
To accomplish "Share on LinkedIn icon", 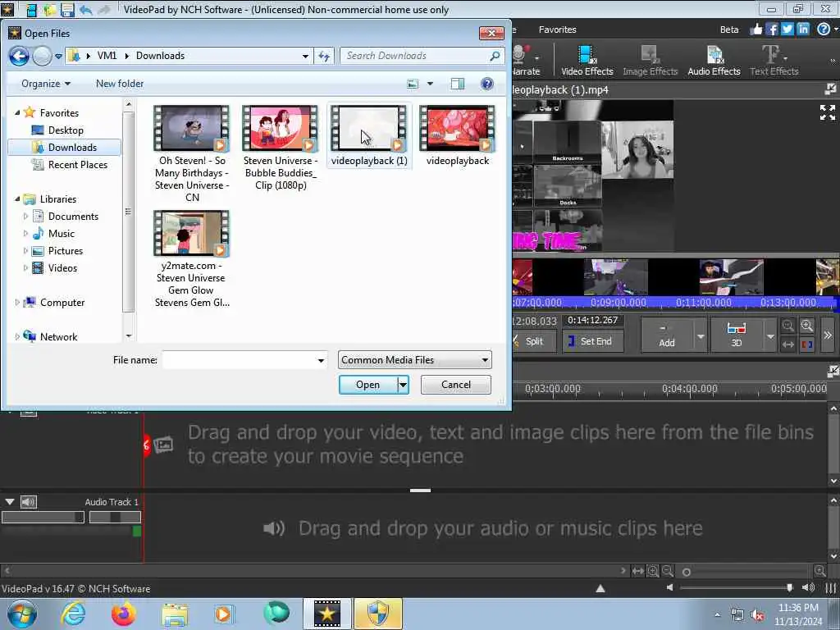I will (802, 29).
